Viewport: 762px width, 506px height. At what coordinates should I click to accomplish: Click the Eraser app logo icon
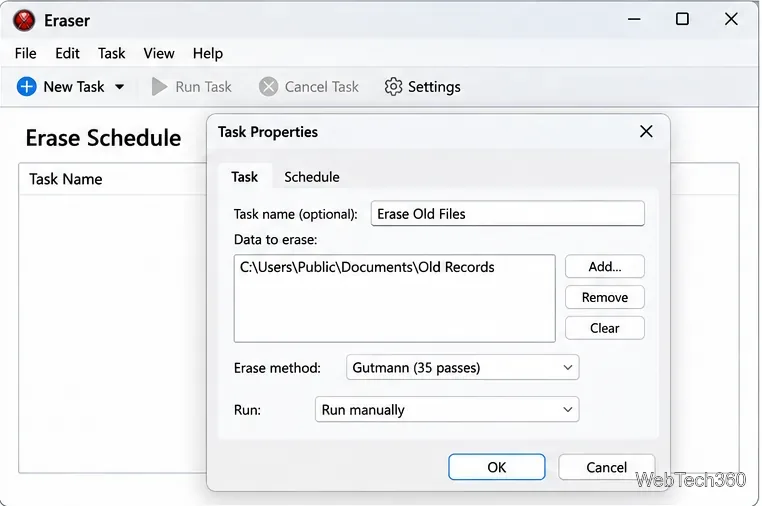[24, 20]
